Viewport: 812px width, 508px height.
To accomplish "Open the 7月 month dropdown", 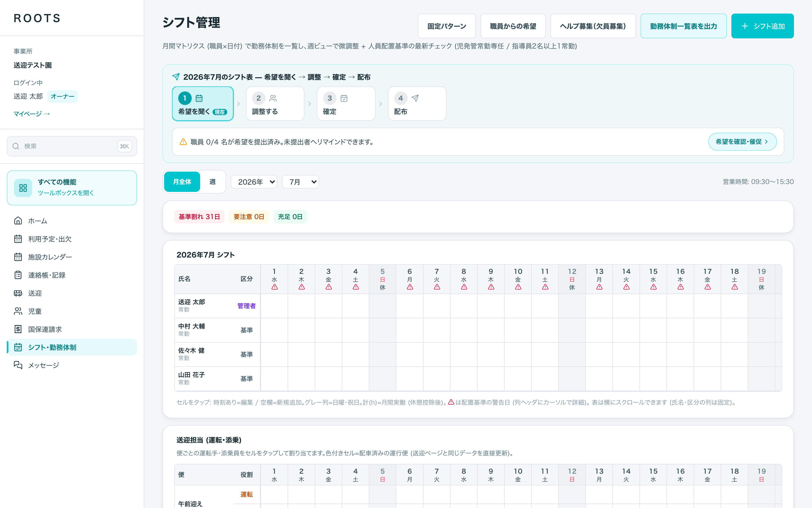I will click(x=300, y=182).
